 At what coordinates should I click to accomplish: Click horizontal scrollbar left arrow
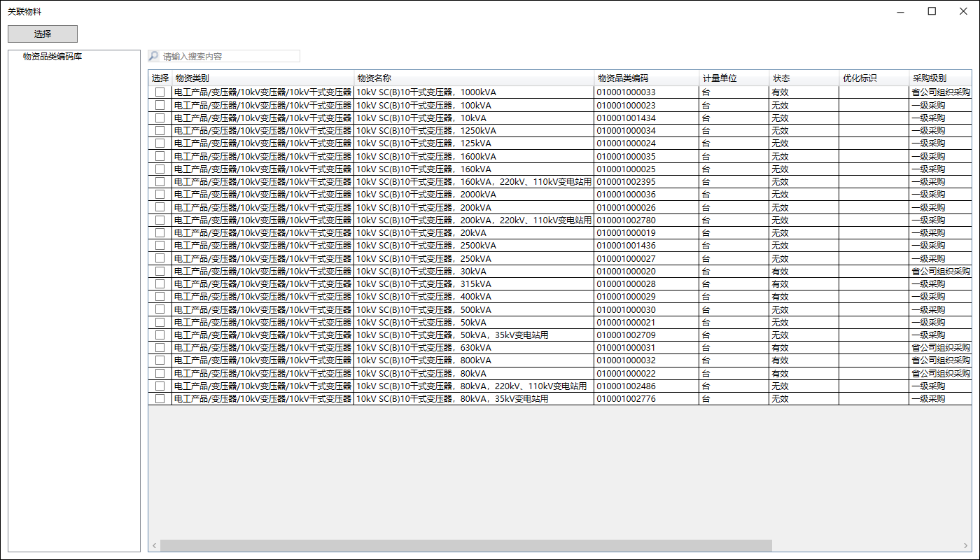point(154,545)
